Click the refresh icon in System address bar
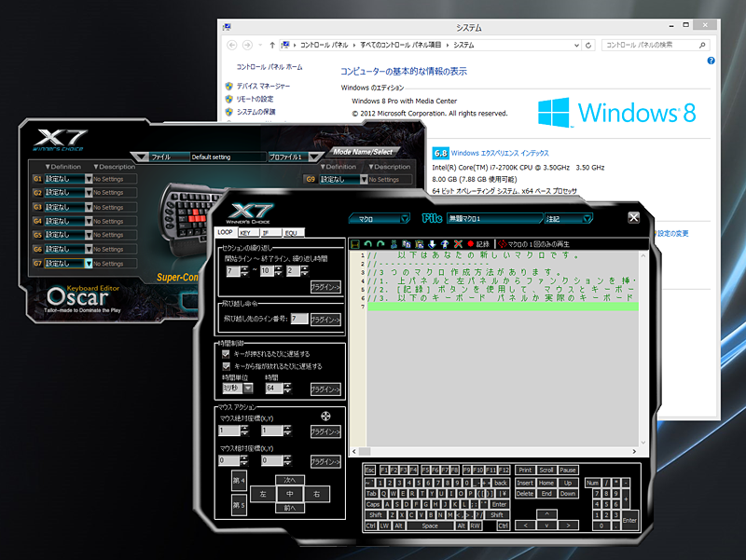746x560 pixels. click(588, 45)
